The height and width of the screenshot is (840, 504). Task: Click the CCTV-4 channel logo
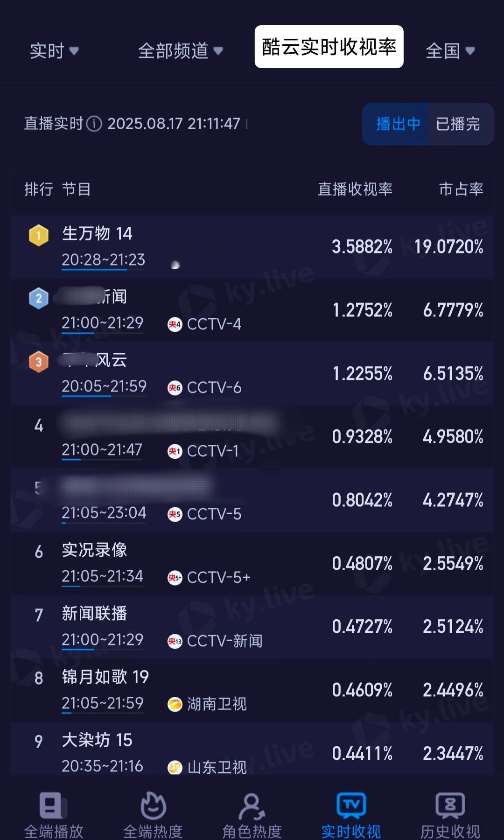click(175, 324)
